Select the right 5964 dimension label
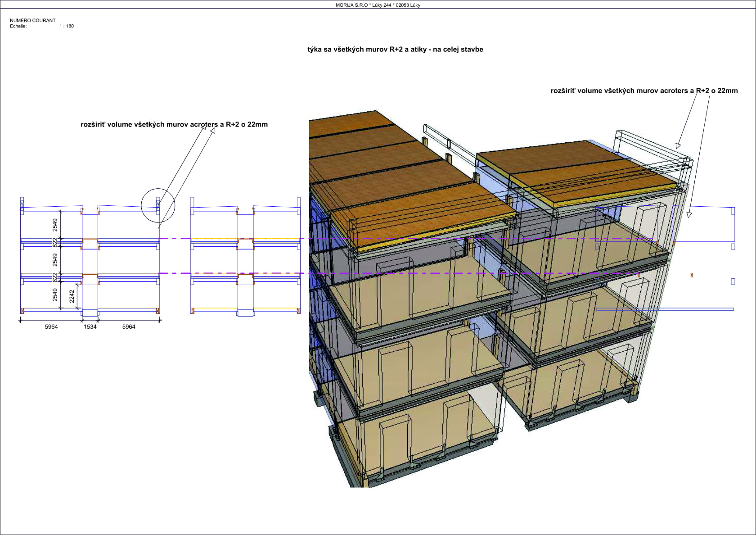 coord(129,326)
